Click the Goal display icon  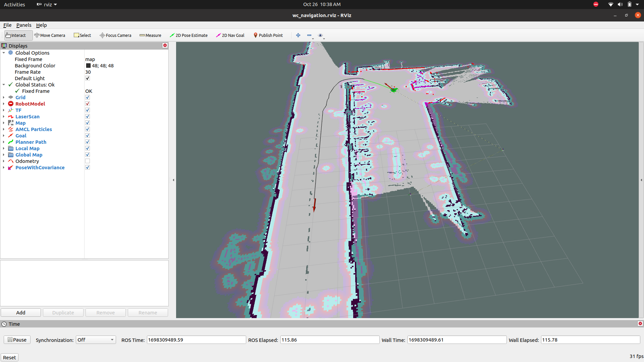pyautogui.click(x=11, y=135)
